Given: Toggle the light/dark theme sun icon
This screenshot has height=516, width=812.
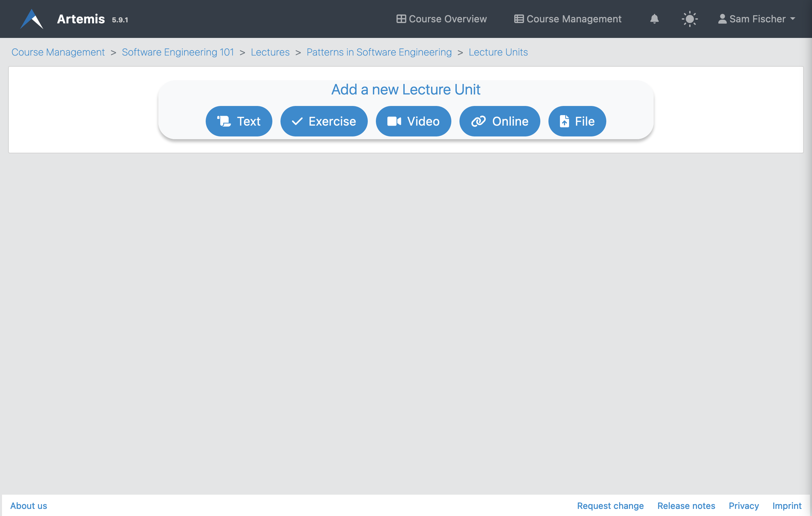Looking at the screenshot, I should pos(690,19).
